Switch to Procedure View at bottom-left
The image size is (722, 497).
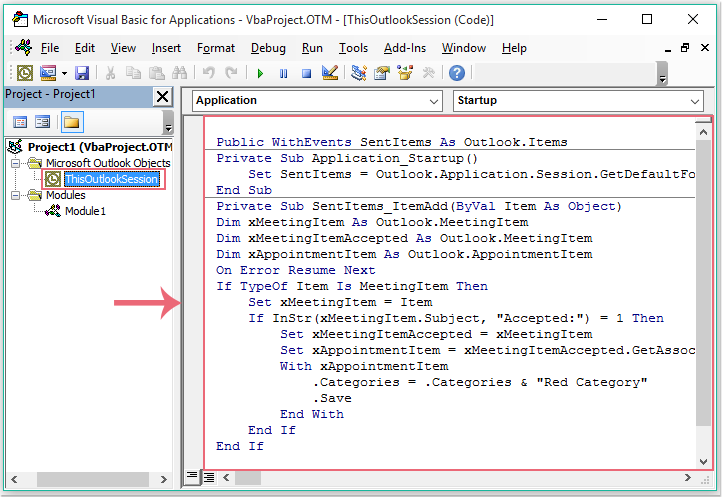click(x=192, y=477)
